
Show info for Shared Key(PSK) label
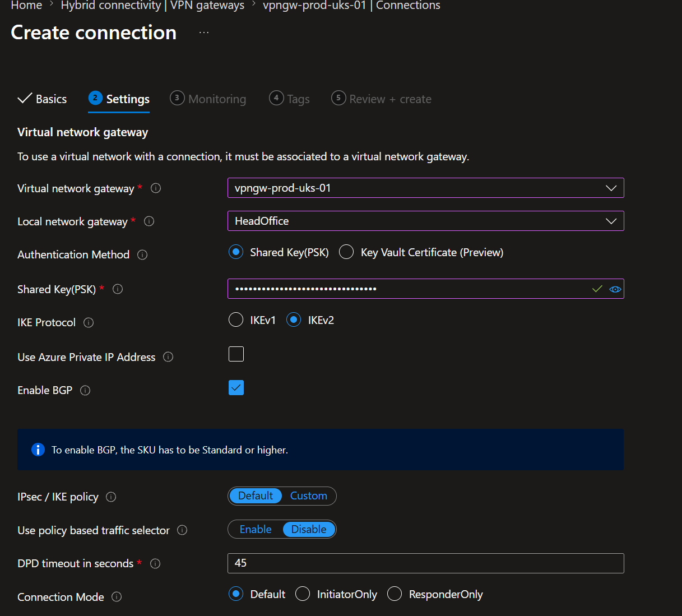click(x=118, y=289)
